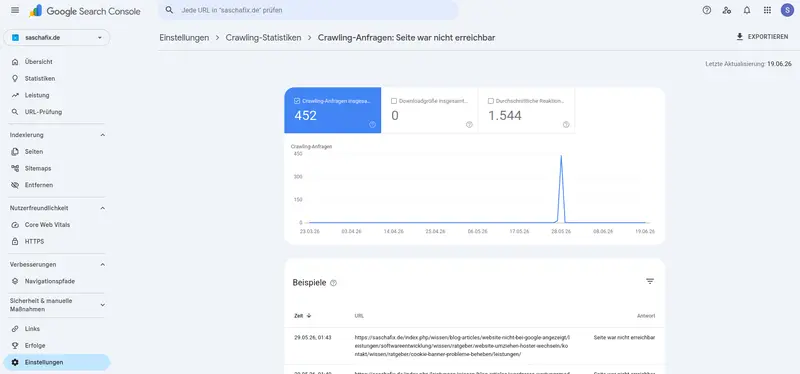This screenshot has width=800, height=374.
Task: Click the chart date label 28.05.26
Action: 561,231
